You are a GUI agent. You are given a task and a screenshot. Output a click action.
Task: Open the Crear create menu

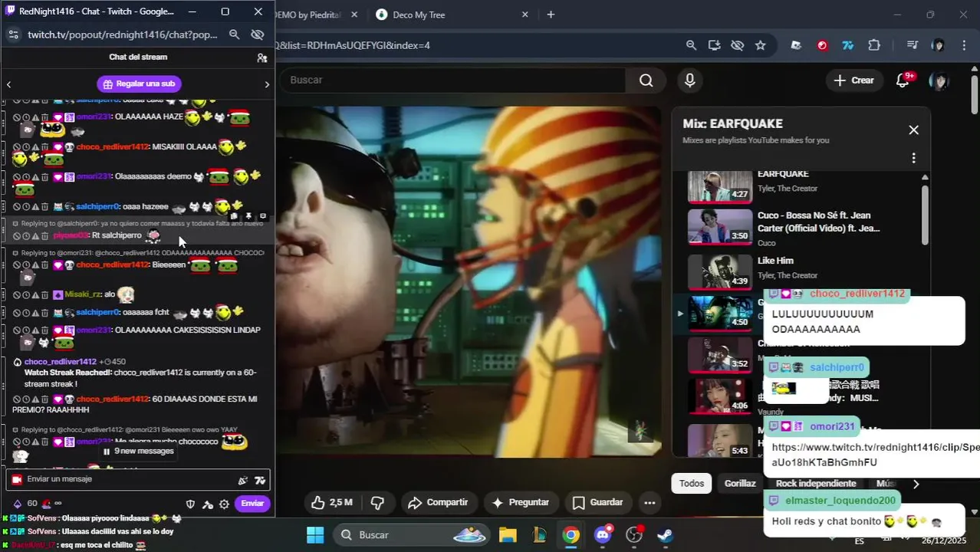click(x=853, y=80)
